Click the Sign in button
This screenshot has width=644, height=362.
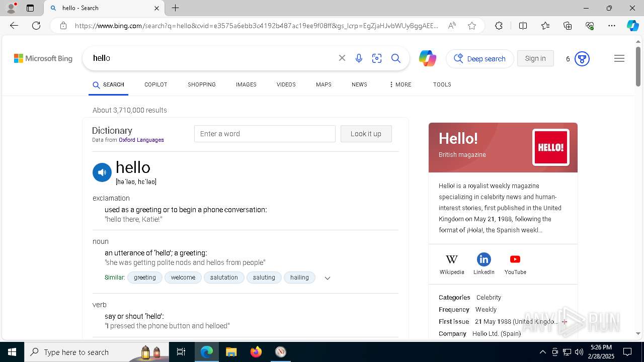tap(535, 58)
